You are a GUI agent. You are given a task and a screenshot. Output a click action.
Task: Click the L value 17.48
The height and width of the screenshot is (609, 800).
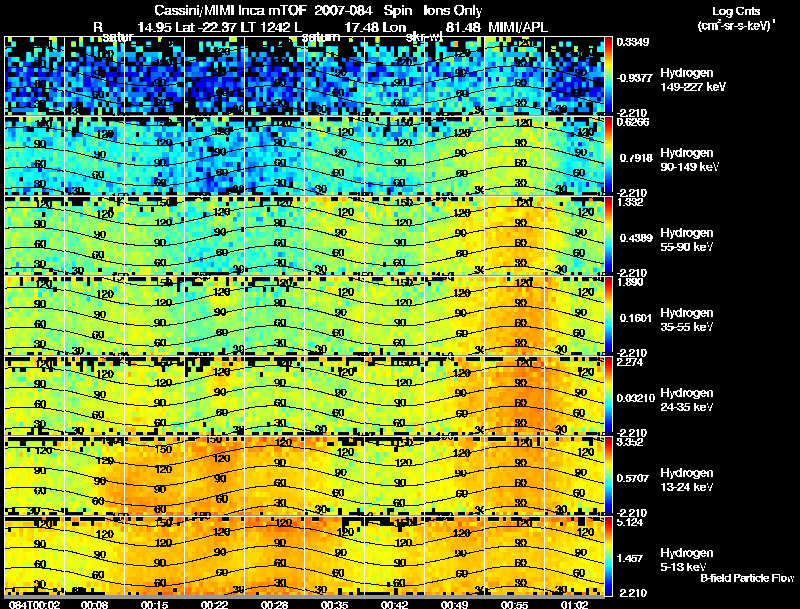click(361, 28)
